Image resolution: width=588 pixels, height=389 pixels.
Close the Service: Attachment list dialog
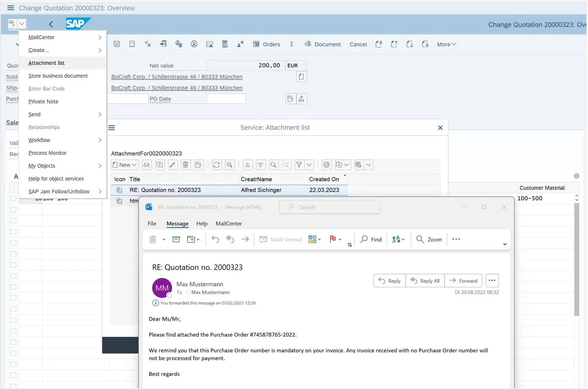[x=440, y=128]
